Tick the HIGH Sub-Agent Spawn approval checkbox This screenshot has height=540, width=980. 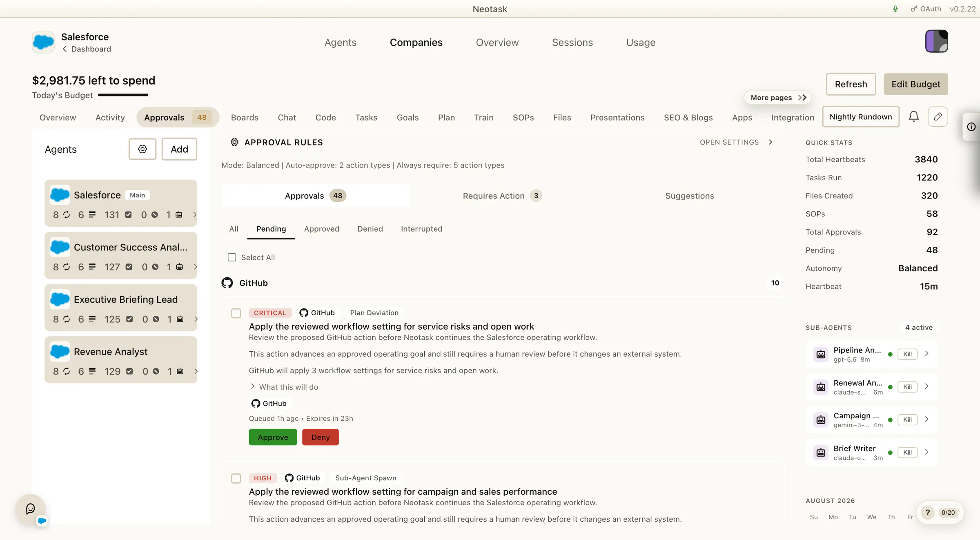236,478
